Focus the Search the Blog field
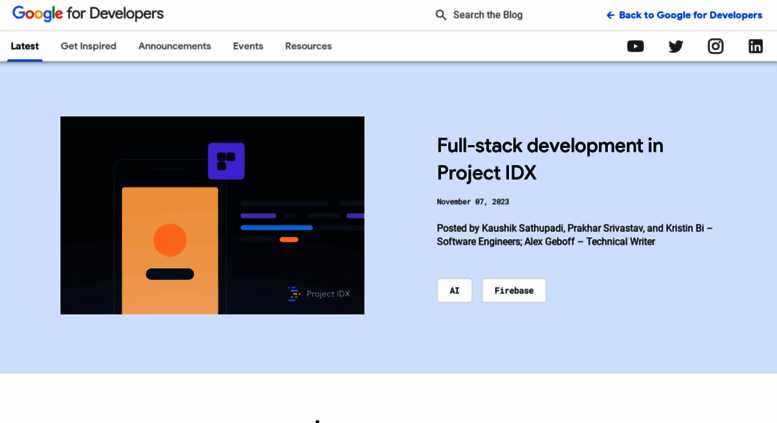Screen dimensions: 777x423 (488, 15)
